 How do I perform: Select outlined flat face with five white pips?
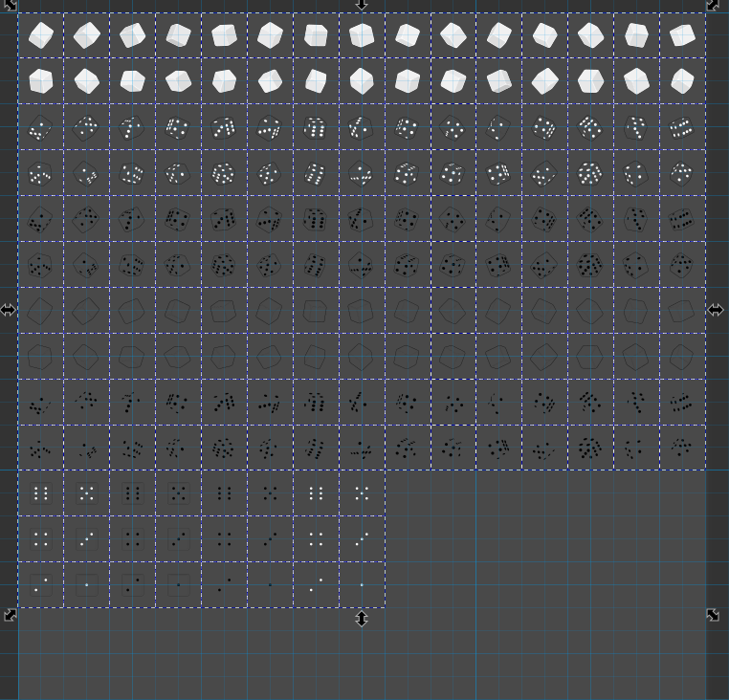(x=86, y=493)
